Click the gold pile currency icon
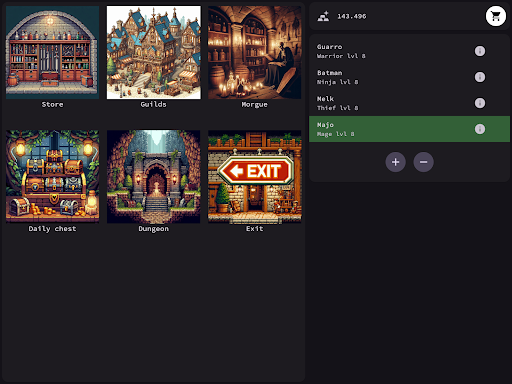 pyautogui.click(x=323, y=16)
